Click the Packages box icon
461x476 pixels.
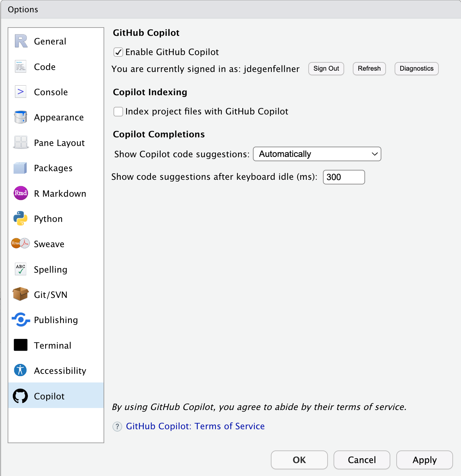point(20,168)
